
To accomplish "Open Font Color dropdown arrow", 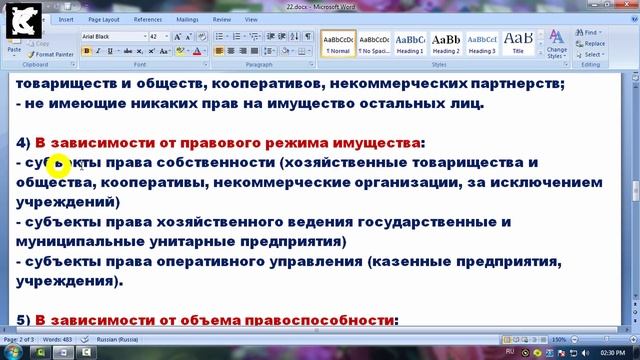I will [x=204, y=51].
